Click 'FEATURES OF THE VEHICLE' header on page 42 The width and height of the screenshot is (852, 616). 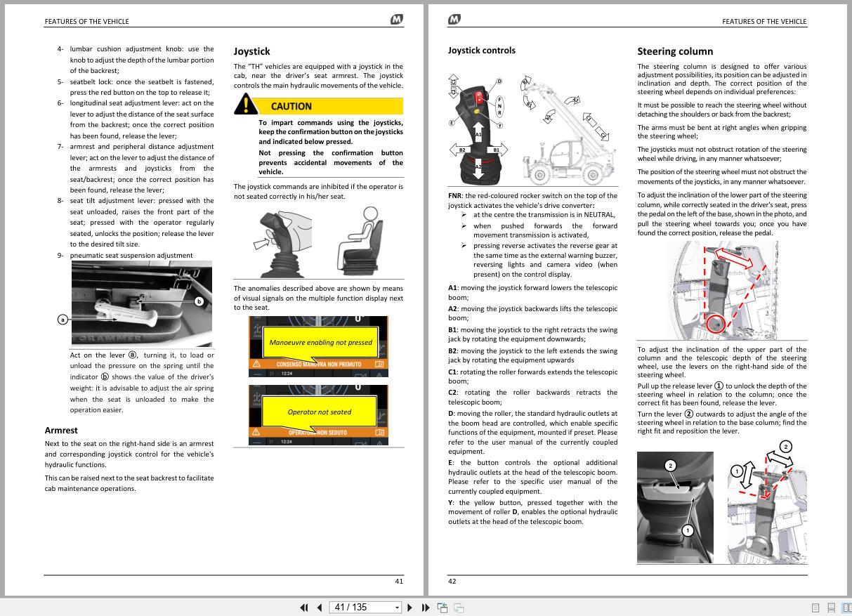(x=764, y=21)
